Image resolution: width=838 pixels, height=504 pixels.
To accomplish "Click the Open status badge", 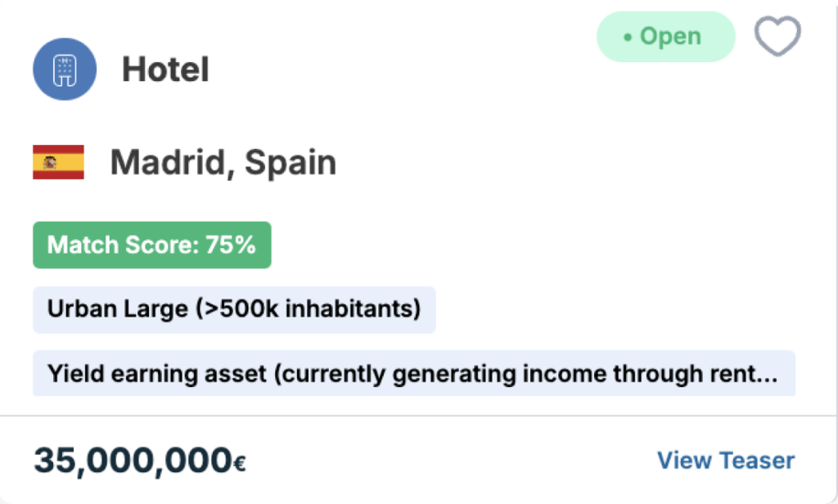I will [x=666, y=36].
